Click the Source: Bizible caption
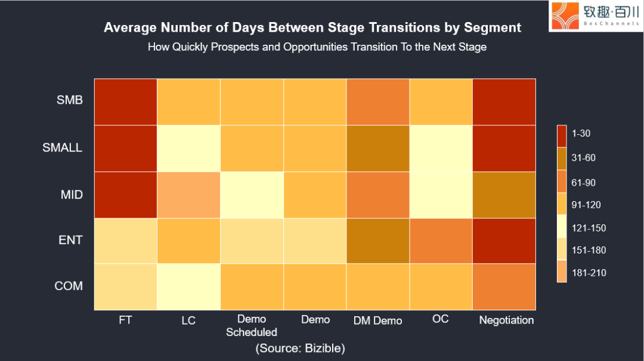This screenshot has width=644, height=361. click(x=300, y=348)
